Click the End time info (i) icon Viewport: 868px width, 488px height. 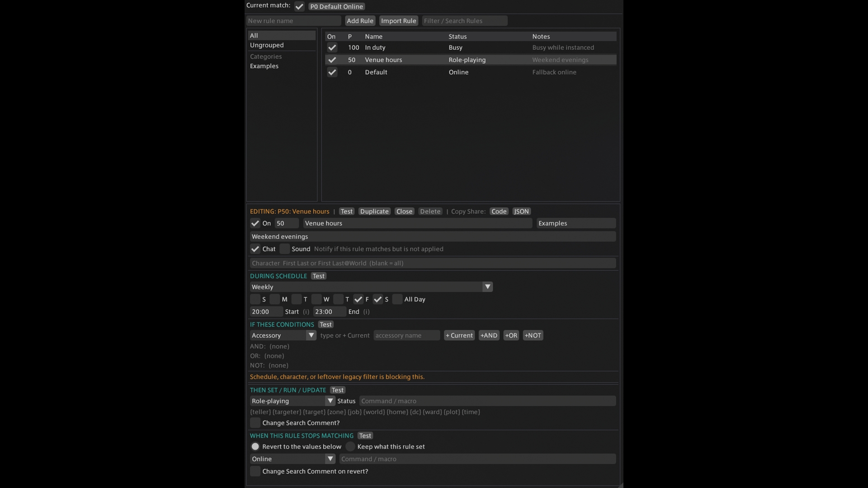point(366,312)
